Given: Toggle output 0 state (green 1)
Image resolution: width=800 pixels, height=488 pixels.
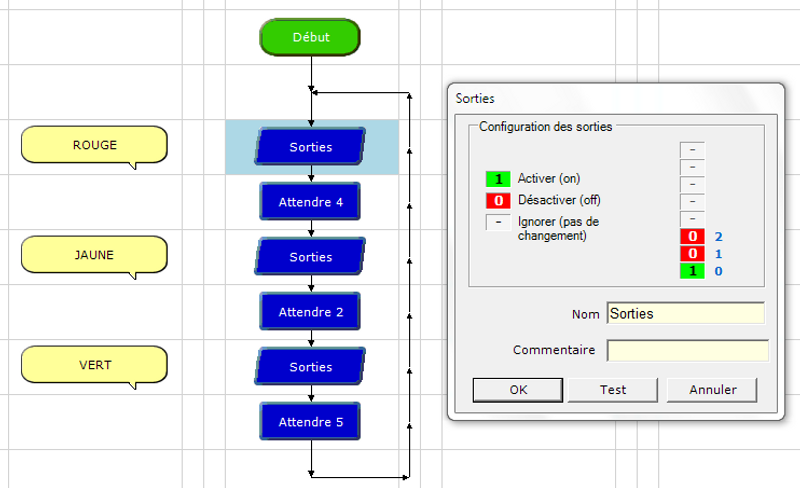Looking at the screenshot, I should 692,271.
